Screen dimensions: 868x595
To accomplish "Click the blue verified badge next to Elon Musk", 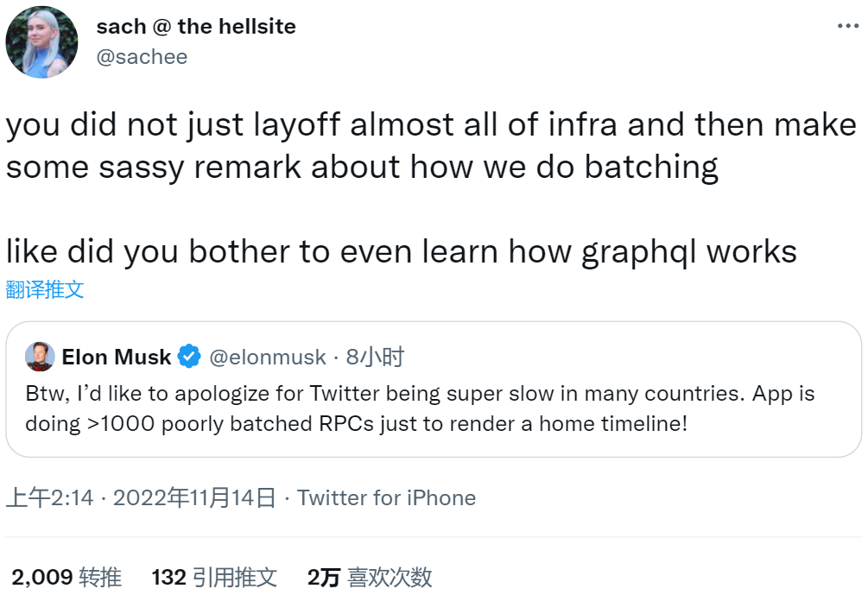I will 189,357.
